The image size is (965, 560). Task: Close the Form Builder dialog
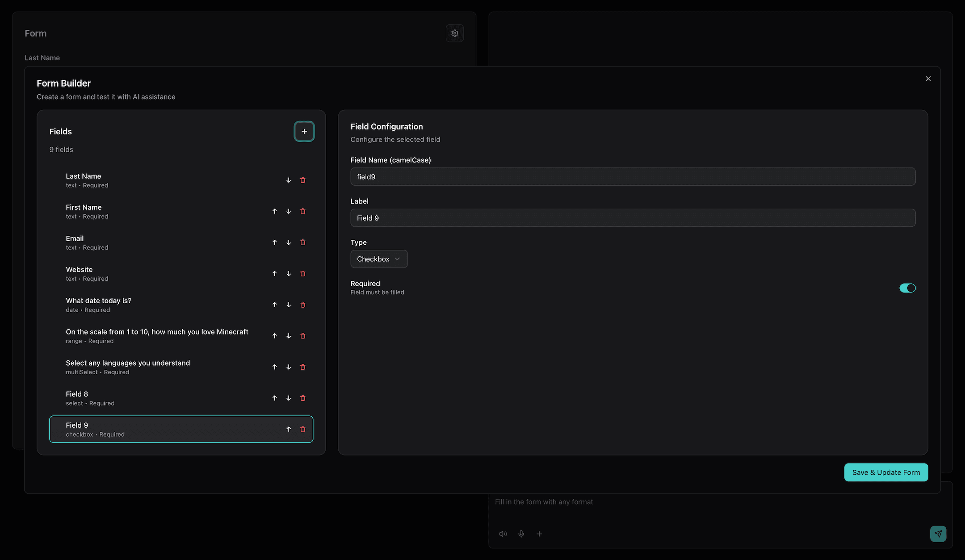tap(928, 78)
